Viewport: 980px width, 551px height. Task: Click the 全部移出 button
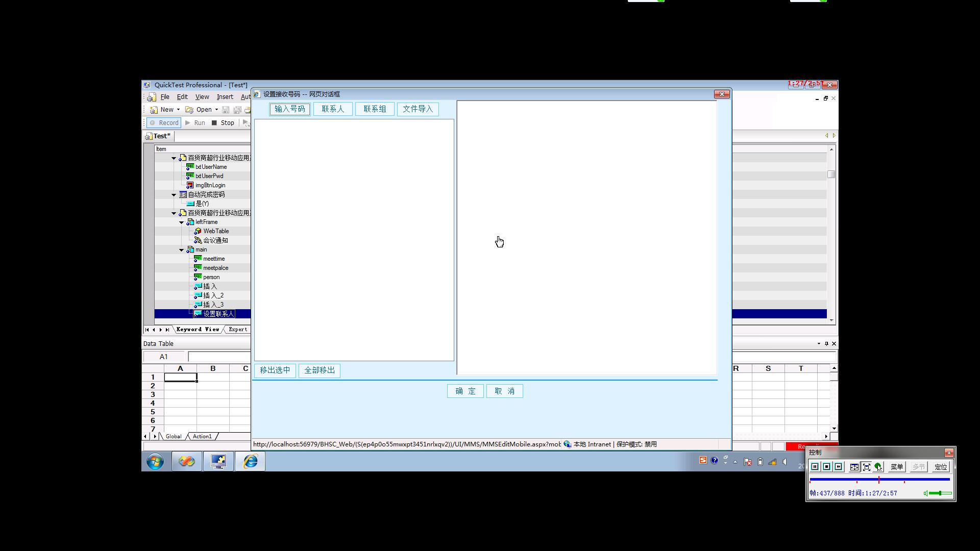(320, 370)
